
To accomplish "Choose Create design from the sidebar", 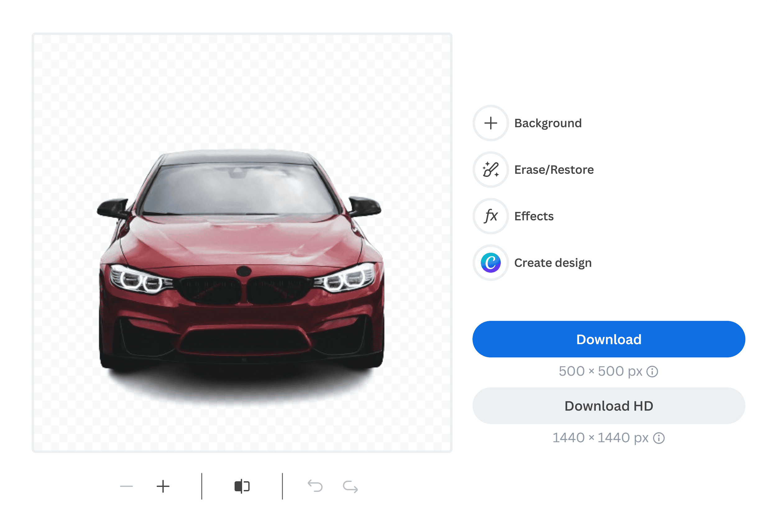I will pyautogui.click(x=553, y=263).
